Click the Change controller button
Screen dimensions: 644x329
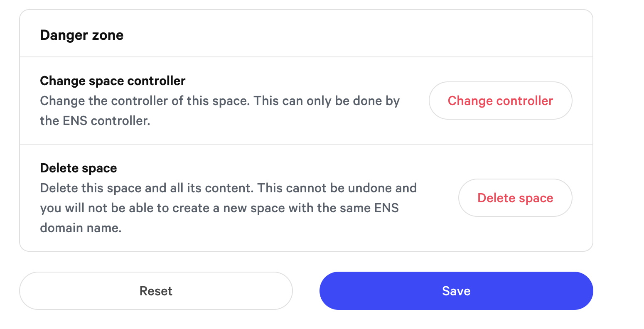pos(500,101)
